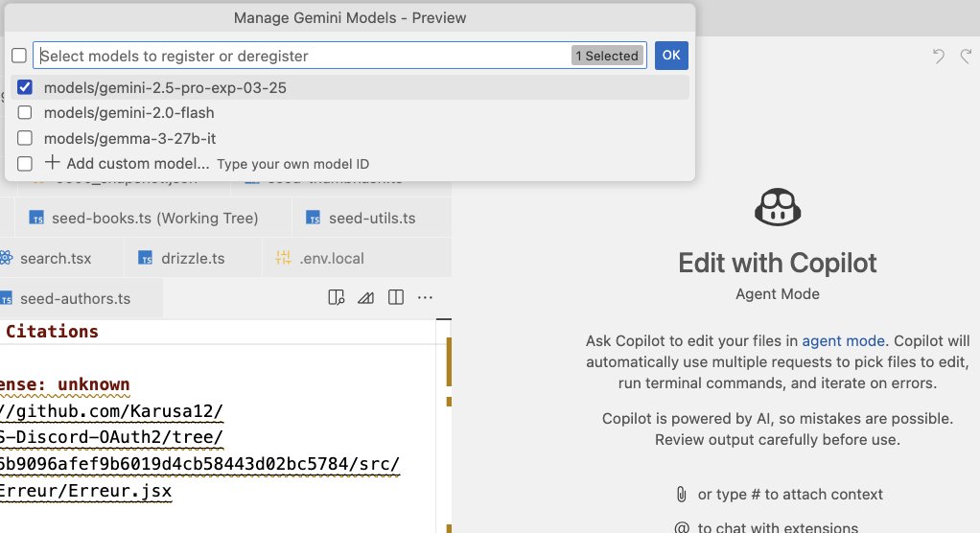The height and width of the screenshot is (533, 980).
Task: Select models/gemini-2.5-pro-exp-03-25 row text
Action: pos(165,87)
